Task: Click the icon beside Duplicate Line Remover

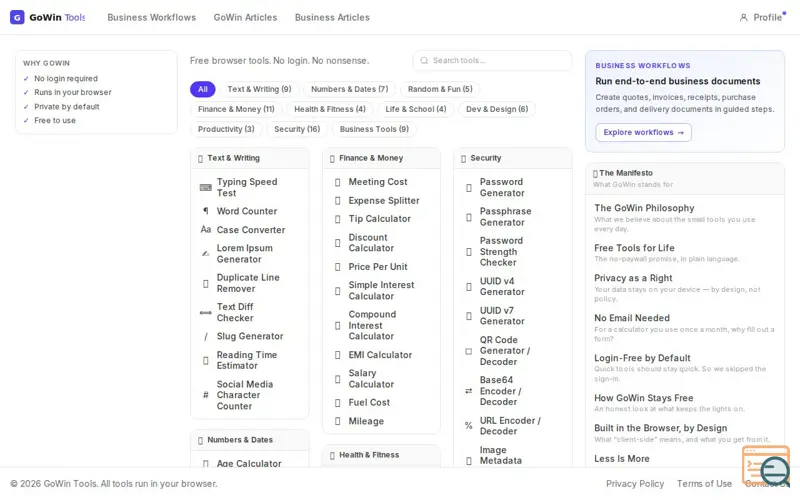Action: click(x=206, y=284)
